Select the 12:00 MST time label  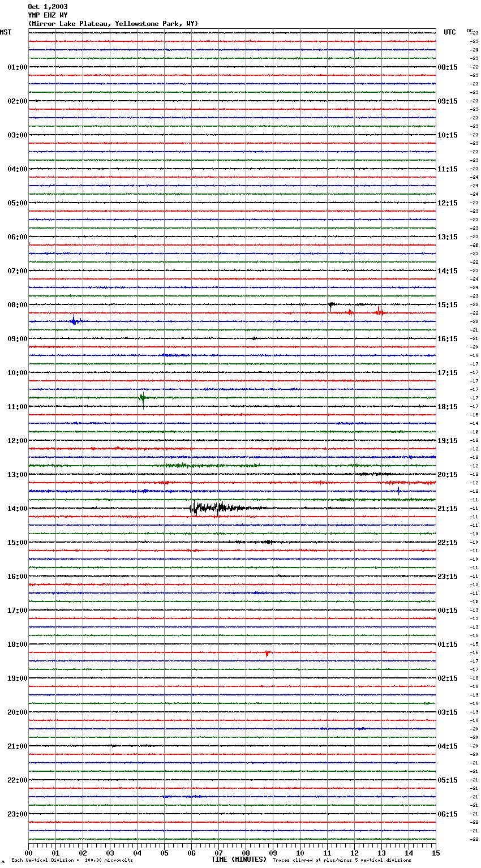(18, 441)
